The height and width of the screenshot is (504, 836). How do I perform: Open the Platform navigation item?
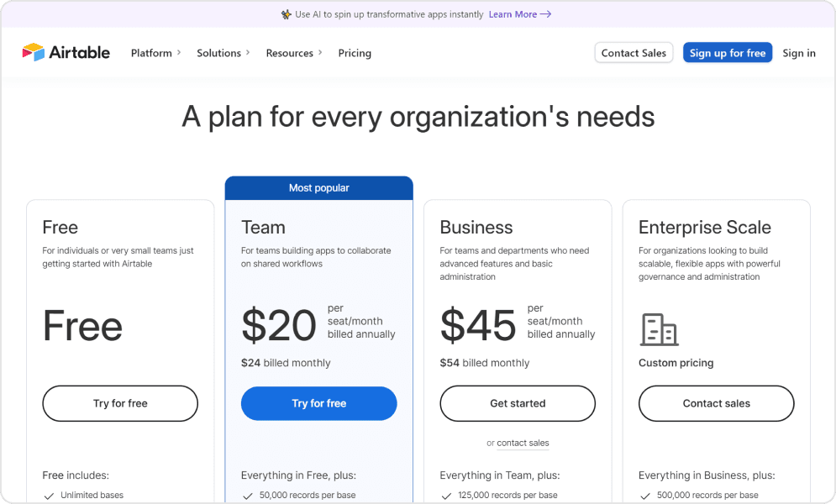coord(151,53)
